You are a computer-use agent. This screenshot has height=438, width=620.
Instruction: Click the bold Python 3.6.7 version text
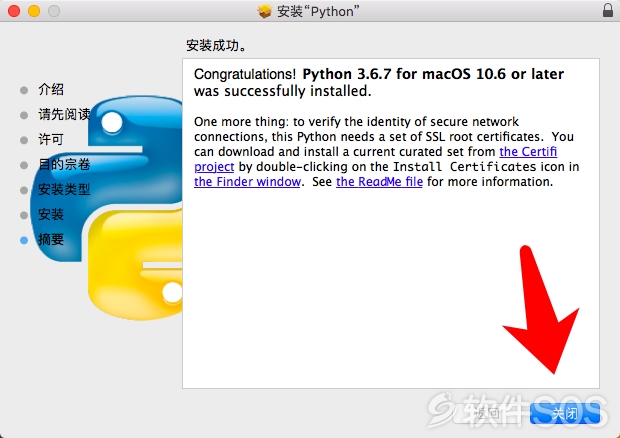(x=433, y=74)
